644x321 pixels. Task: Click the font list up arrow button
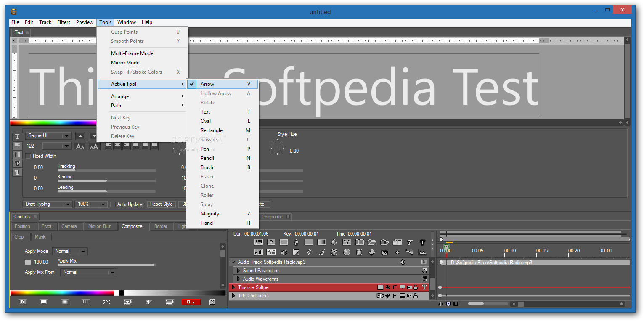80,136
